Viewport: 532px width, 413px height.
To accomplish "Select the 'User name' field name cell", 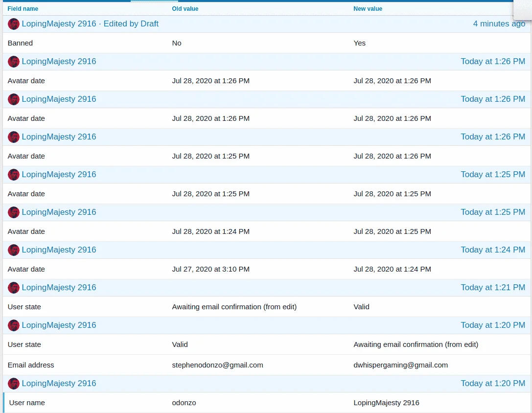I will (27, 403).
